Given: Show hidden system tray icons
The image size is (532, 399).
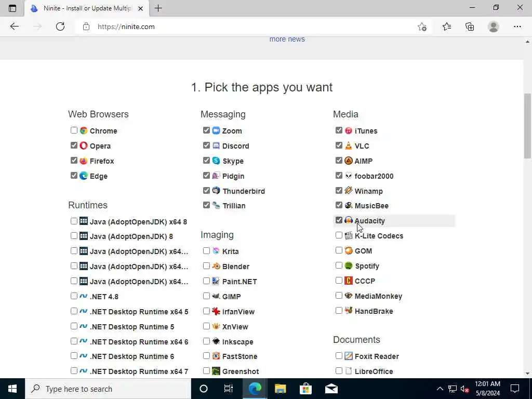Looking at the screenshot, I should pyautogui.click(x=440, y=389).
